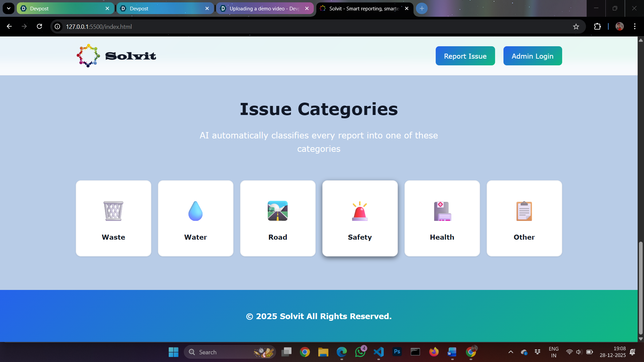Screen dimensions: 644x362
Task: Open WhatsApp from the taskbar
Action: click(x=360, y=352)
